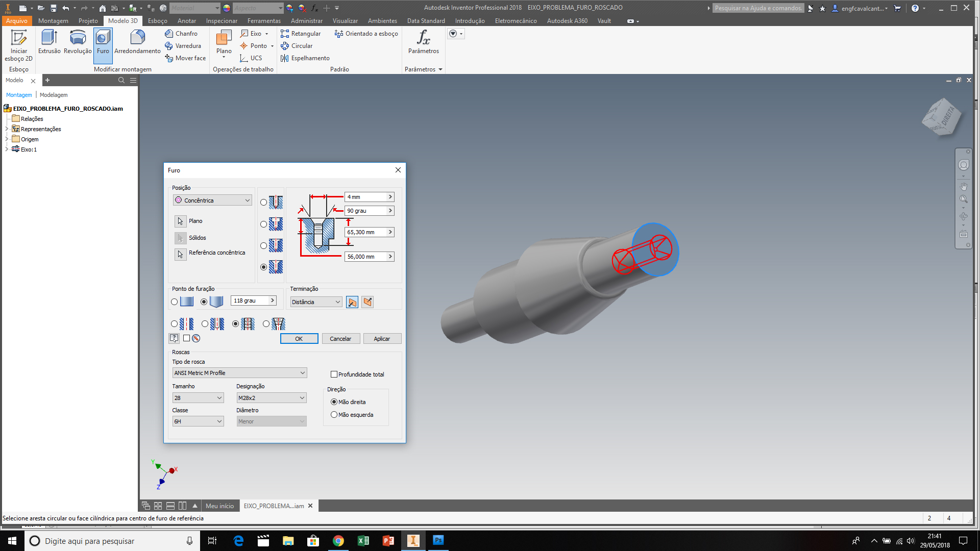Open the Tipo de rosca dropdown

tap(239, 373)
